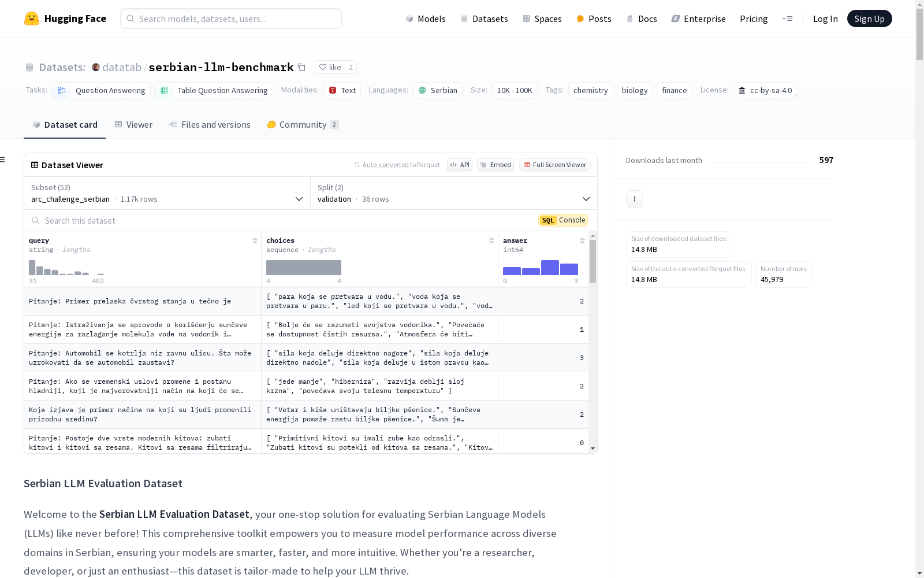The width and height of the screenshot is (924, 578).
Task: Click the row about 'modernih kitova'
Action: (306, 441)
